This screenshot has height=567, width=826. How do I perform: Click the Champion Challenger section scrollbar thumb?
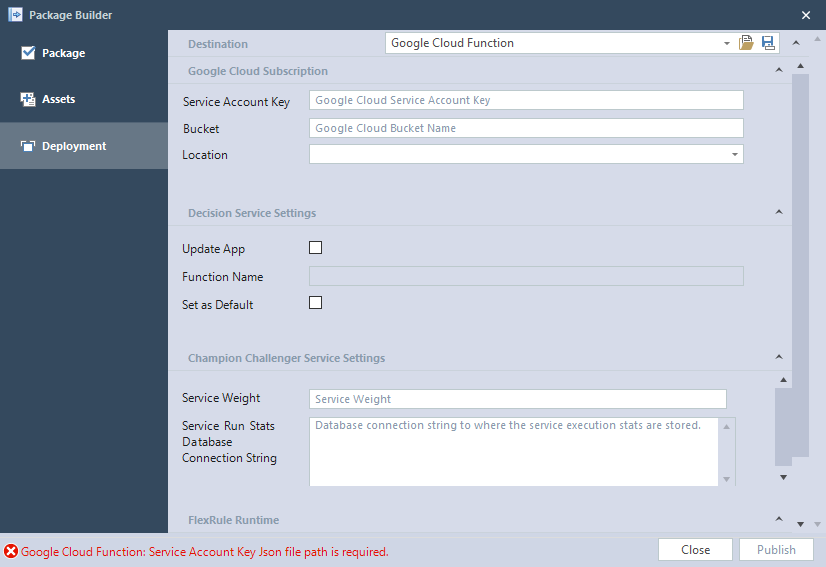(x=783, y=427)
